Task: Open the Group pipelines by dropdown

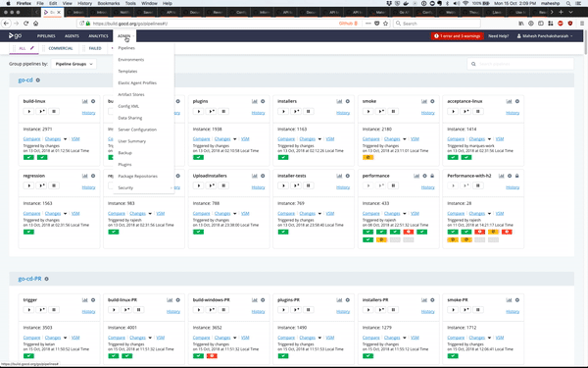Action: coord(73,64)
